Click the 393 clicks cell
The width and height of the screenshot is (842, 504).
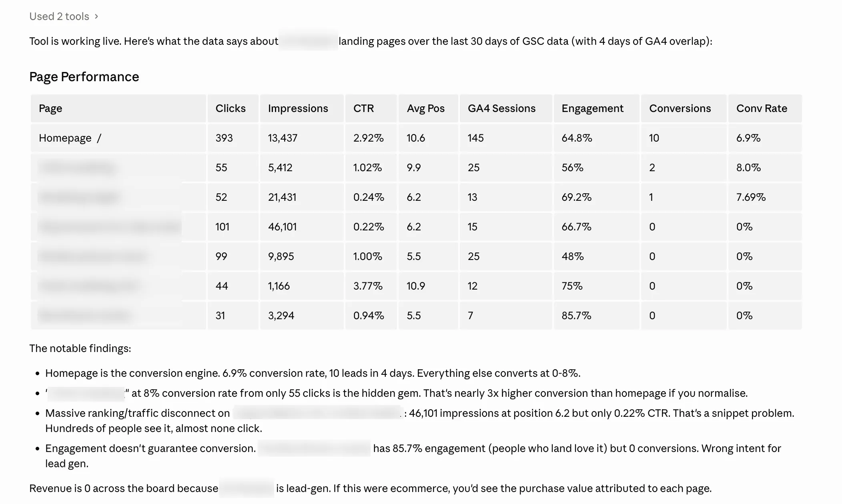click(224, 138)
